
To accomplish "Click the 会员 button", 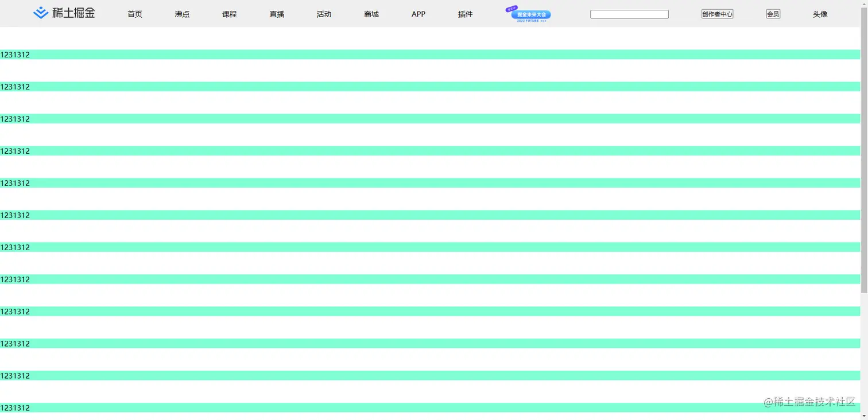I will click(773, 14).
